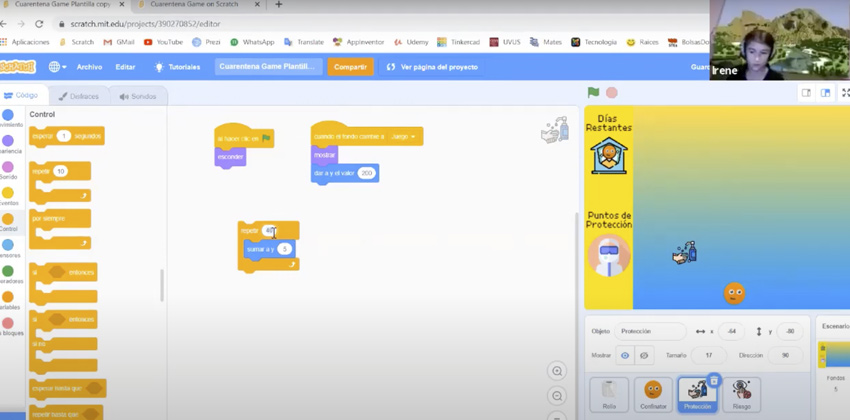Select the Rollo sprite thumbnail
This screenshot has width=850, height=420.
608,392
